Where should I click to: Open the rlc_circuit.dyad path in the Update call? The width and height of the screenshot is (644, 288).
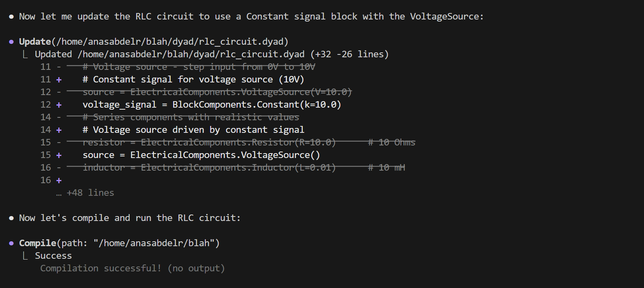click(x=170, y=42)
